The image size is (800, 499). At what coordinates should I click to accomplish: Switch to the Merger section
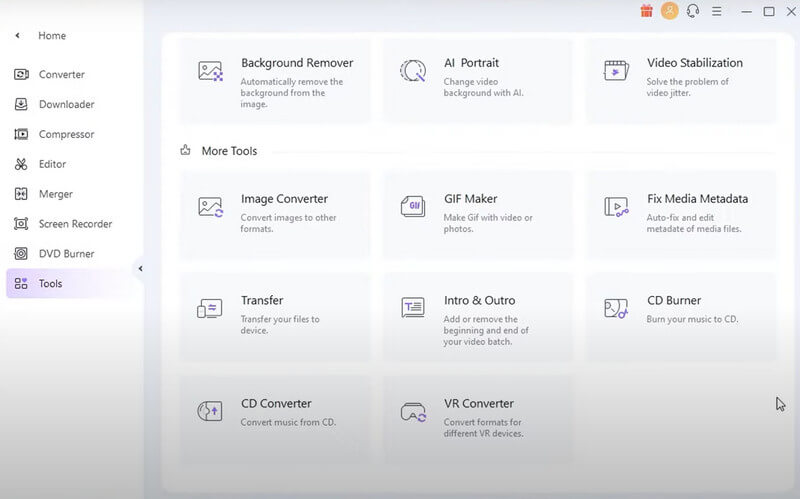coord(55,194)
